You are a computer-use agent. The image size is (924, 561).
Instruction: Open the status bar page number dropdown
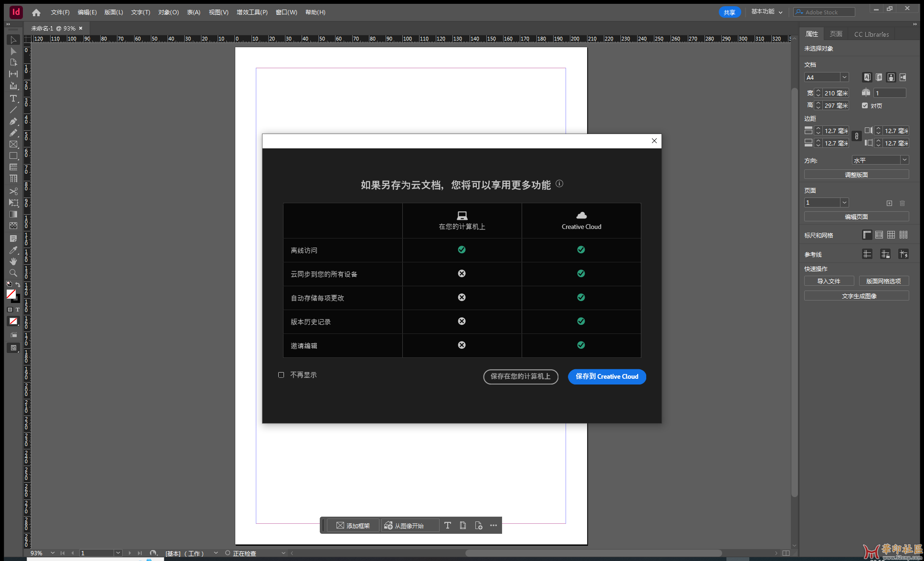tap(118, 553)
